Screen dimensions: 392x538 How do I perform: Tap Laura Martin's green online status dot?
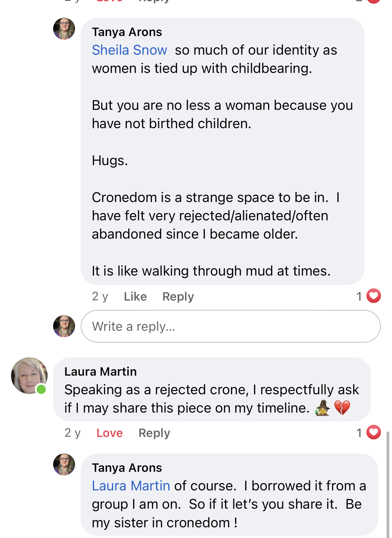[x=41, y=389]
